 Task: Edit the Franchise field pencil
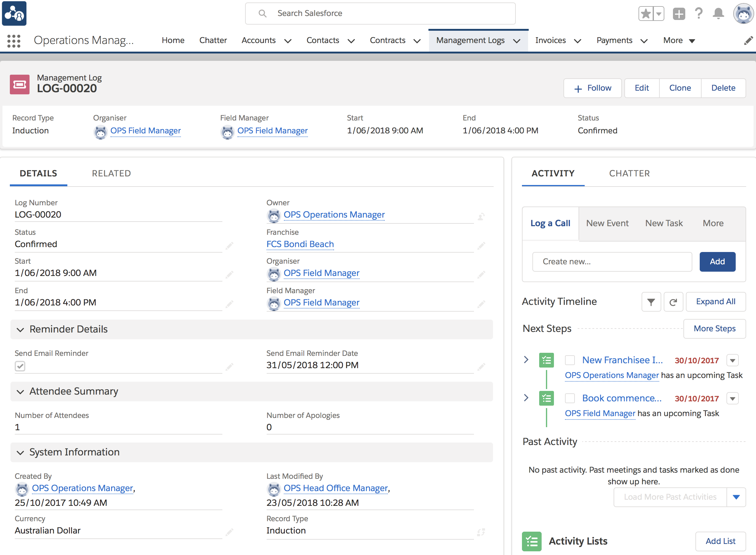click(x=481, y=246)
